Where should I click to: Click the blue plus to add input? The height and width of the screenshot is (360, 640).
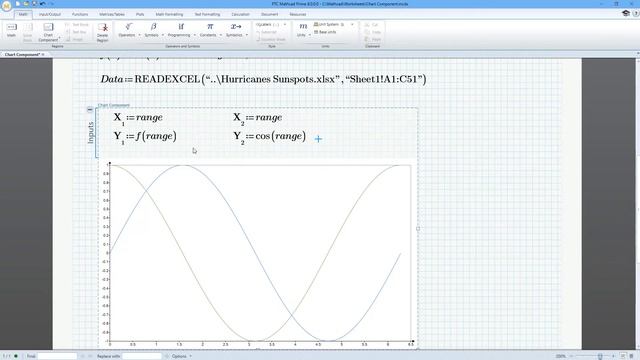(x=318, y=139)
